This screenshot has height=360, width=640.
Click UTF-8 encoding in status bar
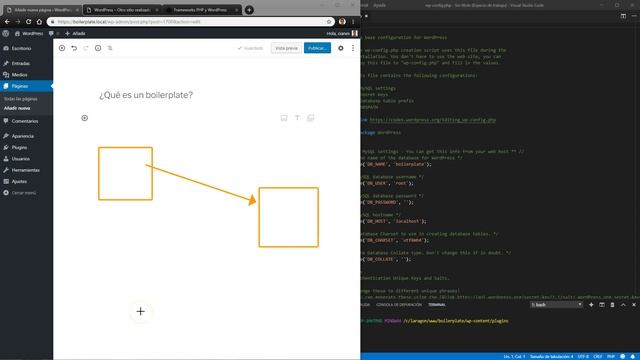(x=583, y=357)
